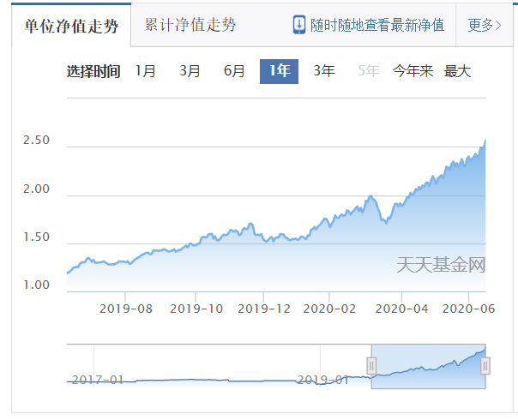Image resolution: width=518 pixels, height=420 pixels.
Task: Click the 更多 link
Action: point(485,25)
